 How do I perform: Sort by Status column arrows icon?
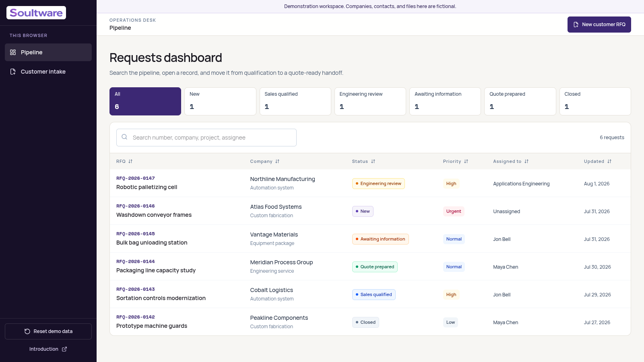(x=373, y=161)
